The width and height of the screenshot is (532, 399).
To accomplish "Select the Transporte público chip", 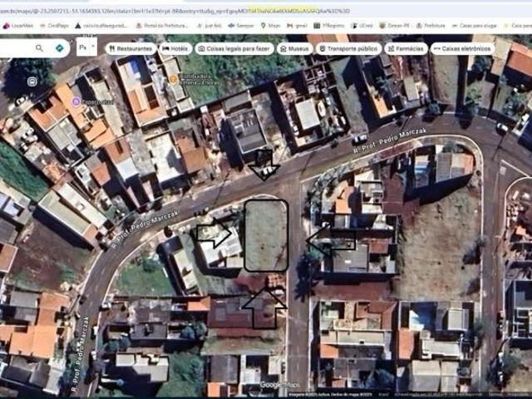I will [x=348, y=49].
